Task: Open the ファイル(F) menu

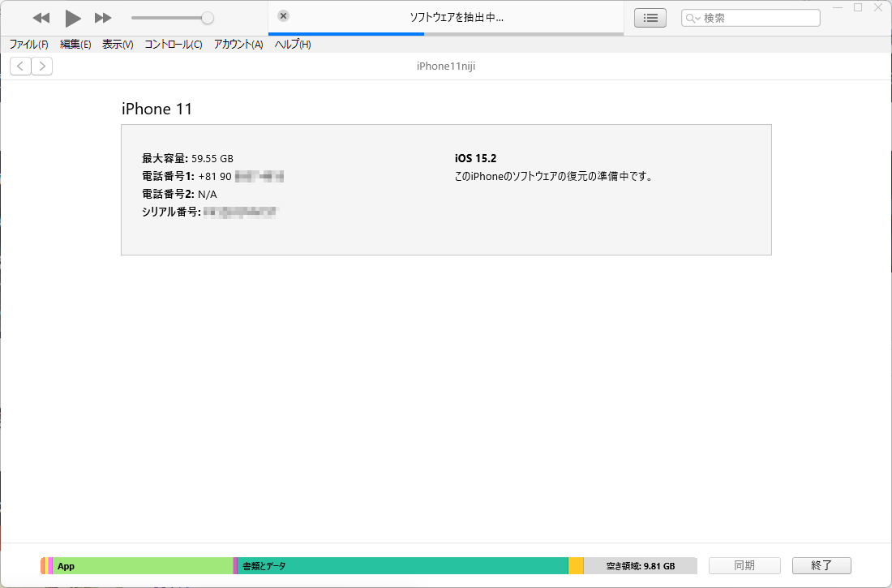Action: point(28,45)
